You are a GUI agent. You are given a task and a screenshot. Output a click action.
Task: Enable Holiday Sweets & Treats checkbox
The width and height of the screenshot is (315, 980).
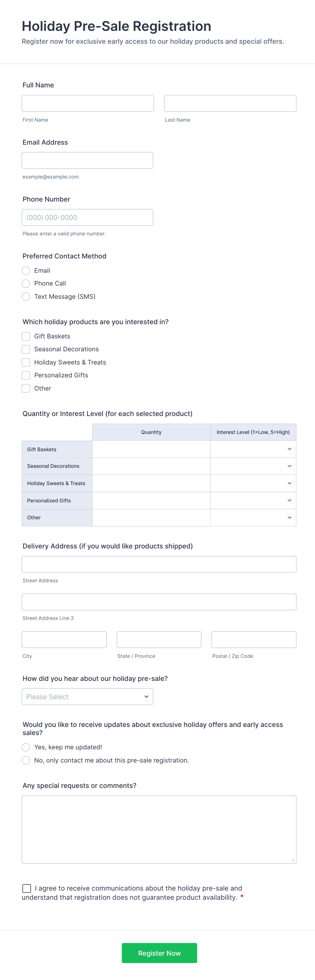[x=26, y=362]
